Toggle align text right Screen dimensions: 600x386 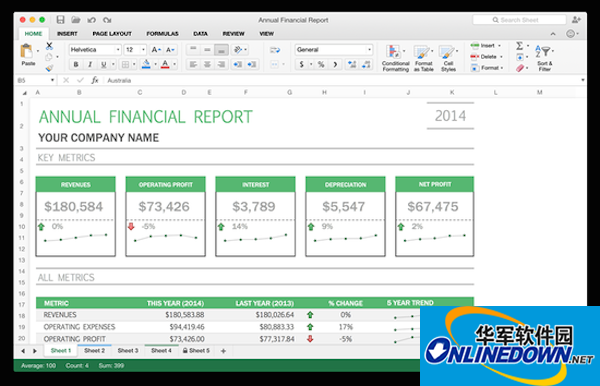[221, 64]
